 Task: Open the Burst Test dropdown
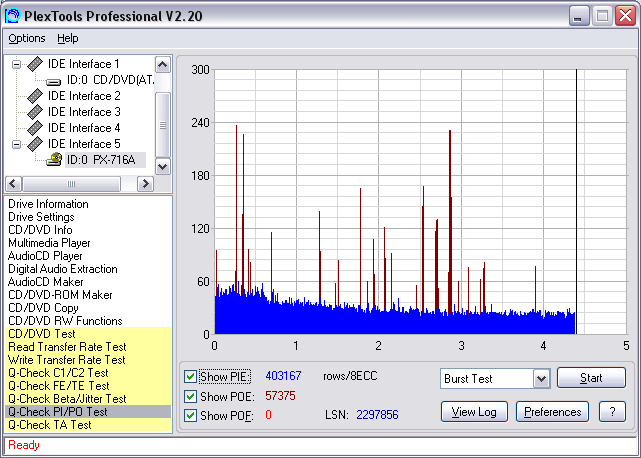click(541, 379)
